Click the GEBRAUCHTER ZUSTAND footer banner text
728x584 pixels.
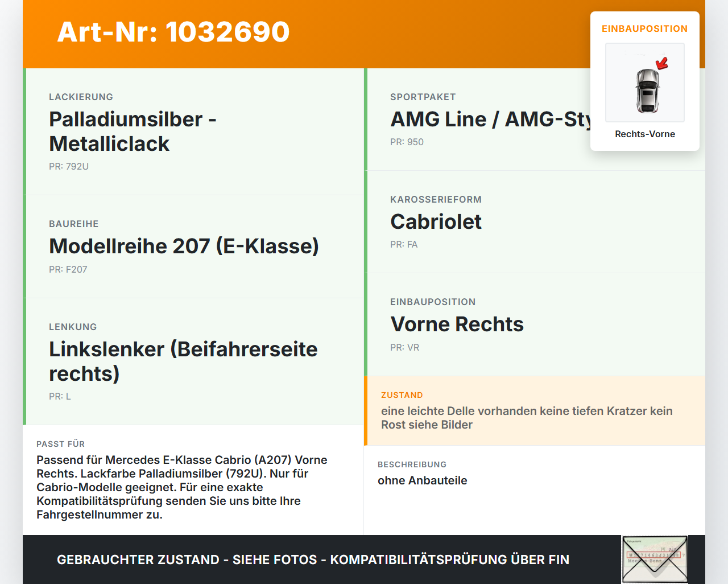[313, 560]
